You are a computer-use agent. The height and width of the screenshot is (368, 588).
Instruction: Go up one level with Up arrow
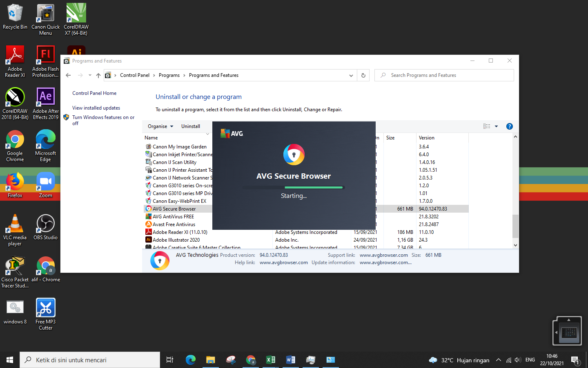click(x=98, y=75)
